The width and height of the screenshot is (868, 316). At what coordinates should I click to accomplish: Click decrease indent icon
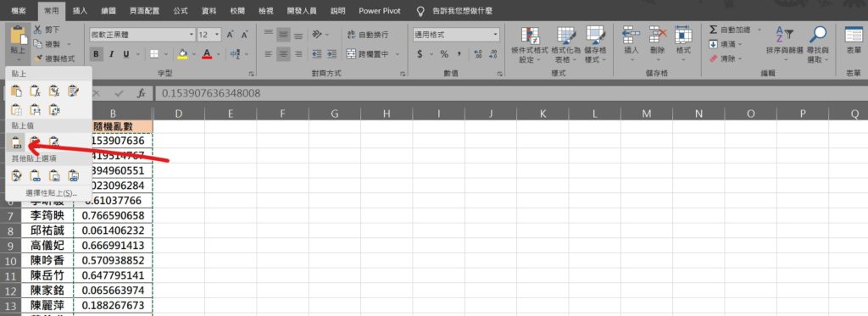(x=317, y=54)
